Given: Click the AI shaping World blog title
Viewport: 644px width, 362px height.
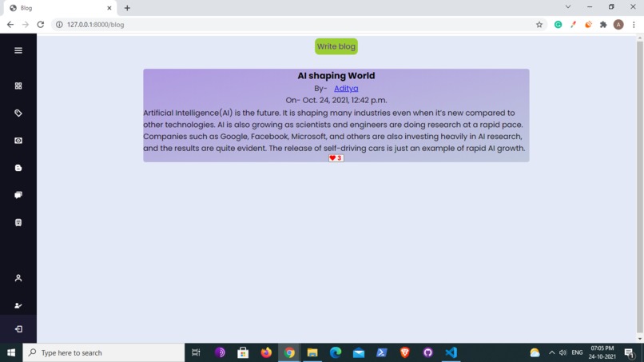Looking at the screenshot, I should coord(336,76).
